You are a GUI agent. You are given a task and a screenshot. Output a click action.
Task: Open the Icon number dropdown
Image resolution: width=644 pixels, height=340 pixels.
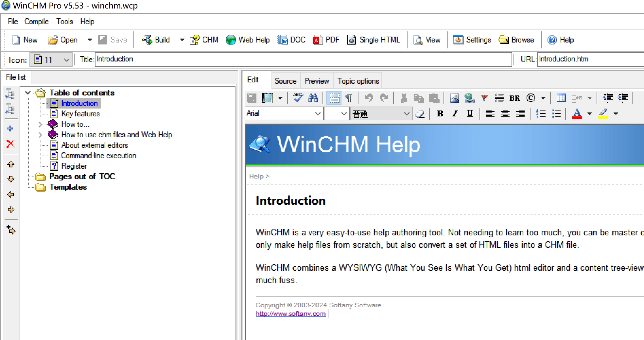point(66,60)
